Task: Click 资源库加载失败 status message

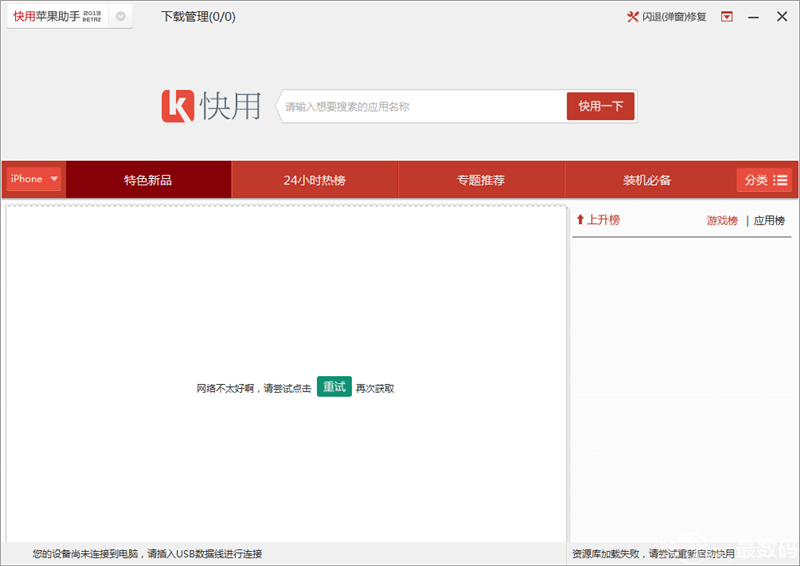Action: pyautogui.click(x=653, y=554)
